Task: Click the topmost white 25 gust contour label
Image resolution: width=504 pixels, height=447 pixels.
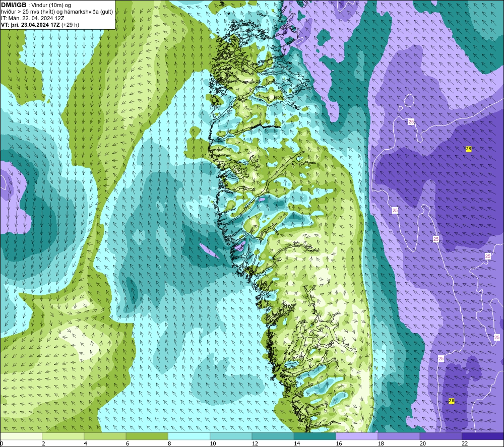Action: coord(411,121)
